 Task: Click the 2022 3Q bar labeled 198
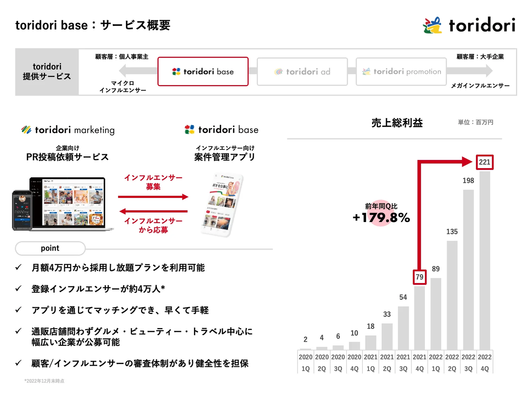[468, 270]
